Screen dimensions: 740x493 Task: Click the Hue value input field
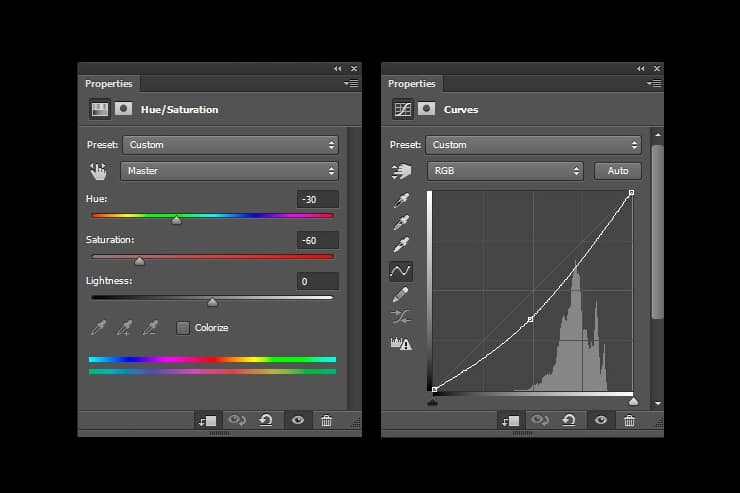(x=318, y=199)
